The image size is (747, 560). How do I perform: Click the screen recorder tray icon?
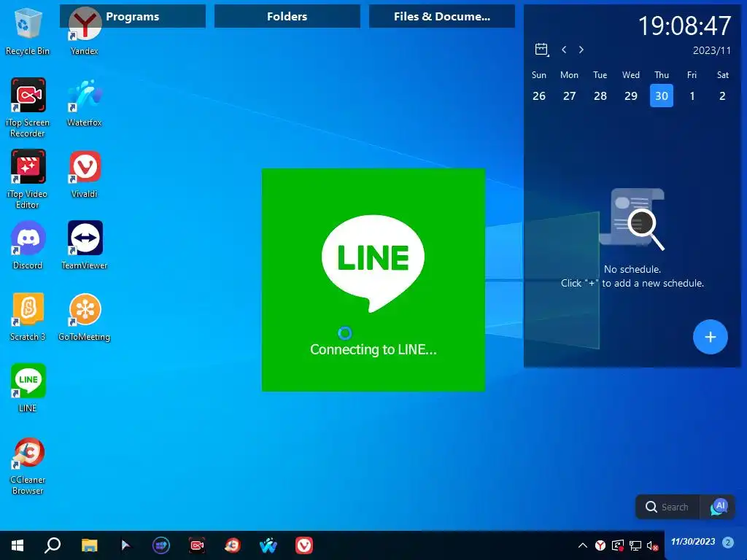(617, 545)
